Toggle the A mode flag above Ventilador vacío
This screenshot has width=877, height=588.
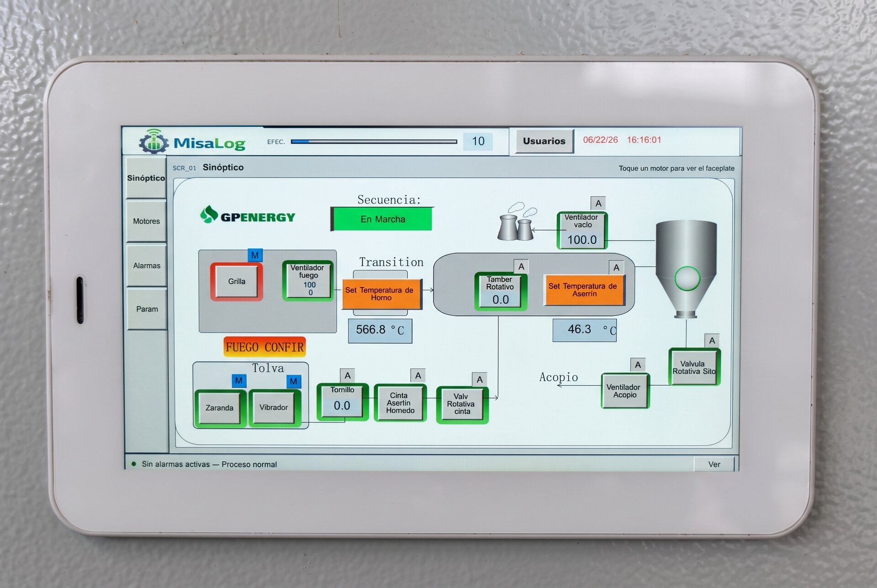[598, 203]
